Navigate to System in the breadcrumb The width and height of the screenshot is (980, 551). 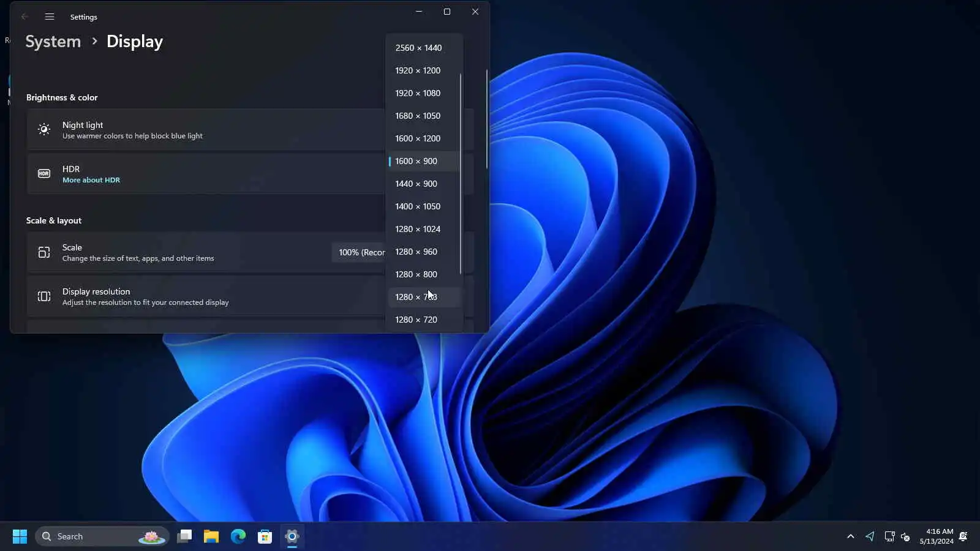point(53,42)
